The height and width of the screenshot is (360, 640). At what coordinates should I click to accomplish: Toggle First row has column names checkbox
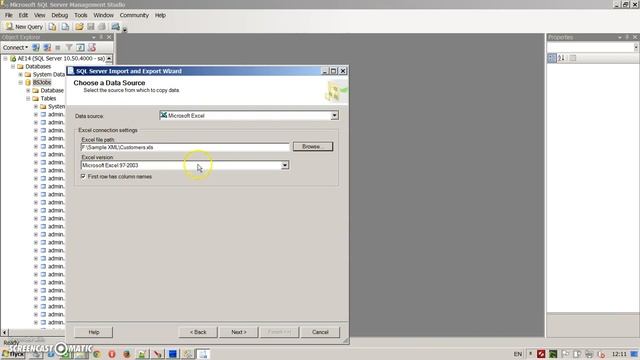[84, 176]
